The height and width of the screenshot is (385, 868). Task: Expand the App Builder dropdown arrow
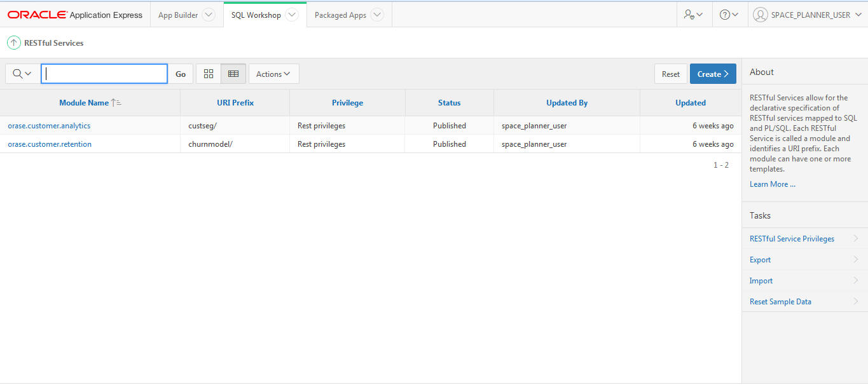point(209,15)
